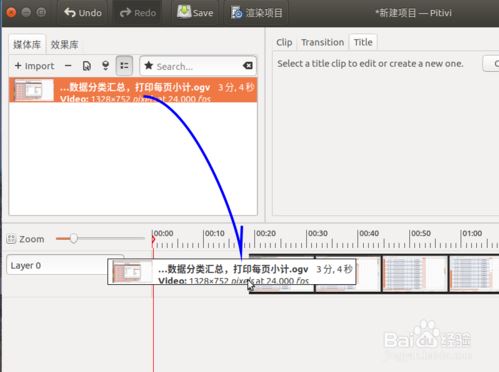
Task: Toggle the list view mode icon
Action: click(124, 66)
